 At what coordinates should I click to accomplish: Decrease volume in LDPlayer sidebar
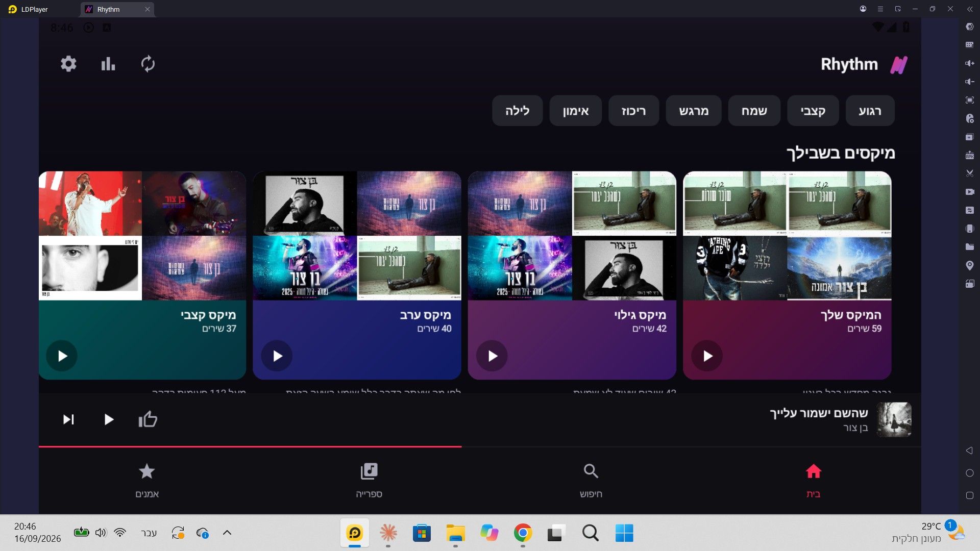pos(970,82)
